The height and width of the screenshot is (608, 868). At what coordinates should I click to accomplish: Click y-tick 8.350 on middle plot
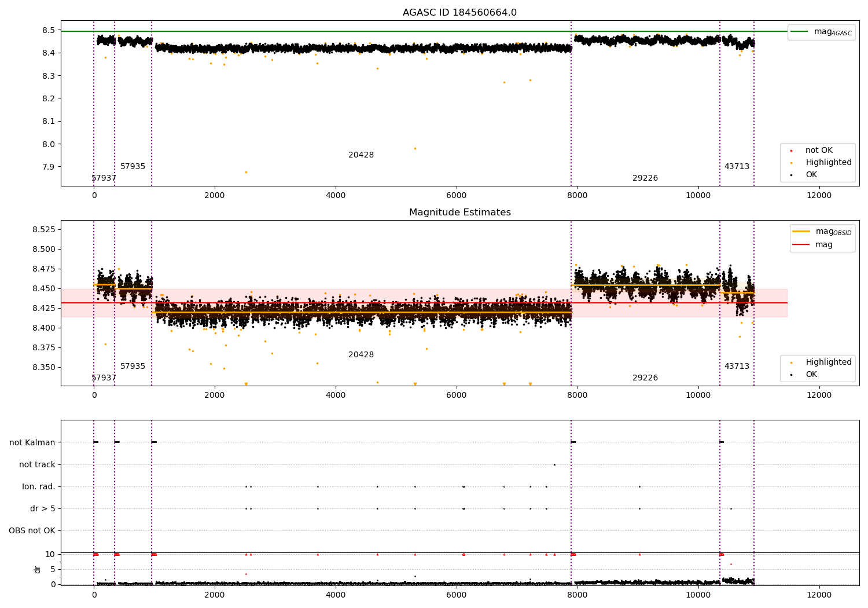click(44, 367)
